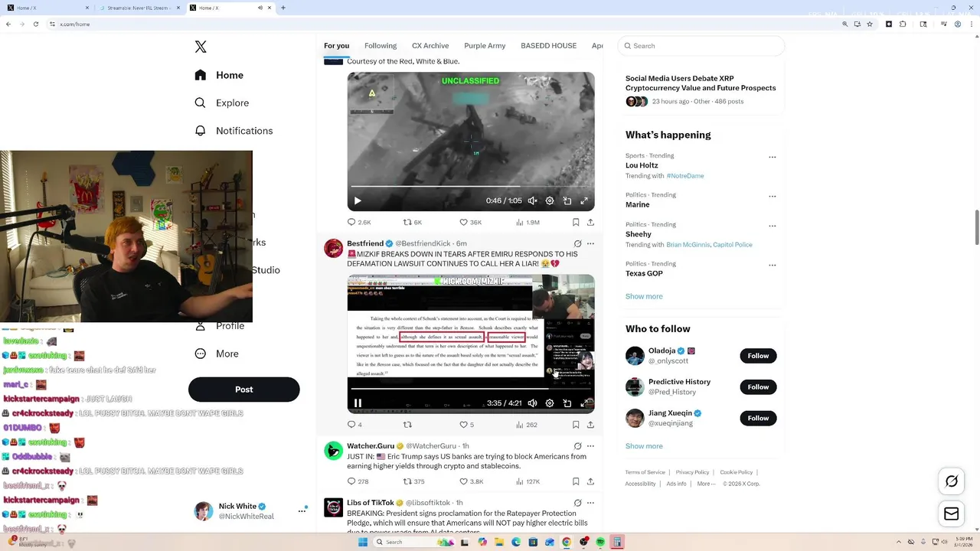Repost the post with 6K reposts
Image resolution: width=980 pixels, height=551 pixels.
pos(413,222)
